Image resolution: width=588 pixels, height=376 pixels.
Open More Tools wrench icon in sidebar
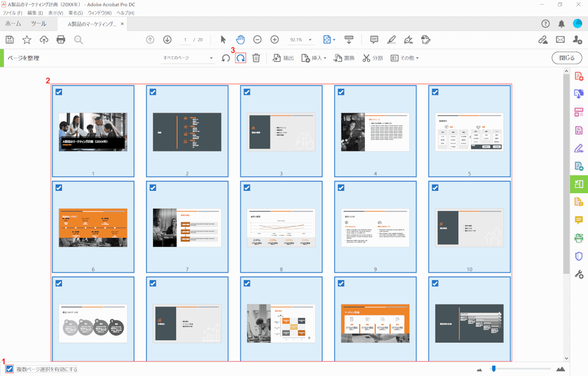point(579,274)
